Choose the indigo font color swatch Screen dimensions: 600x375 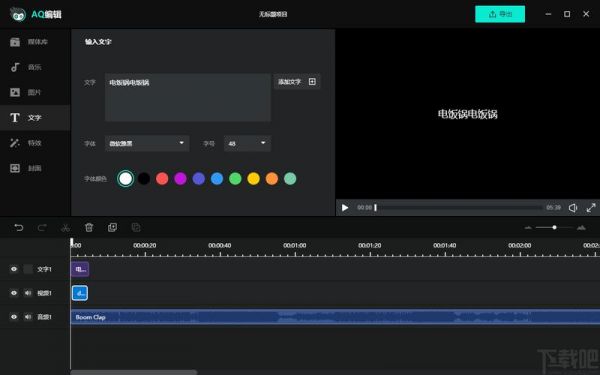199,178
